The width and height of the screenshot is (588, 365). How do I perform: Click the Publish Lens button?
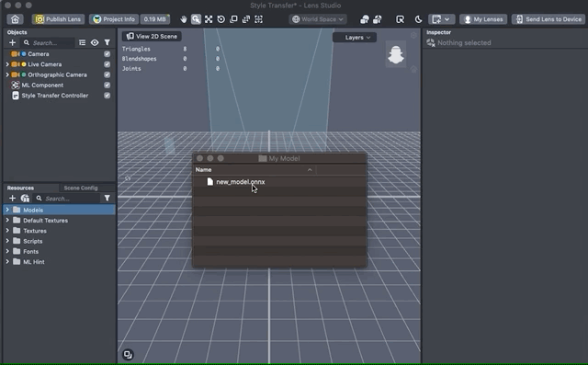(58, 19)
